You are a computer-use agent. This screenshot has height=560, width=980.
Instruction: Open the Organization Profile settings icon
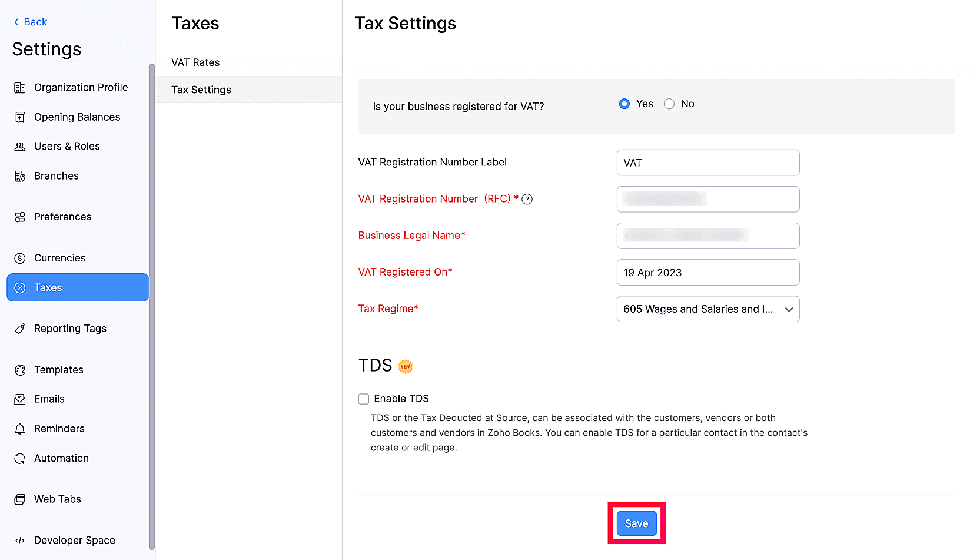[19, 87]
